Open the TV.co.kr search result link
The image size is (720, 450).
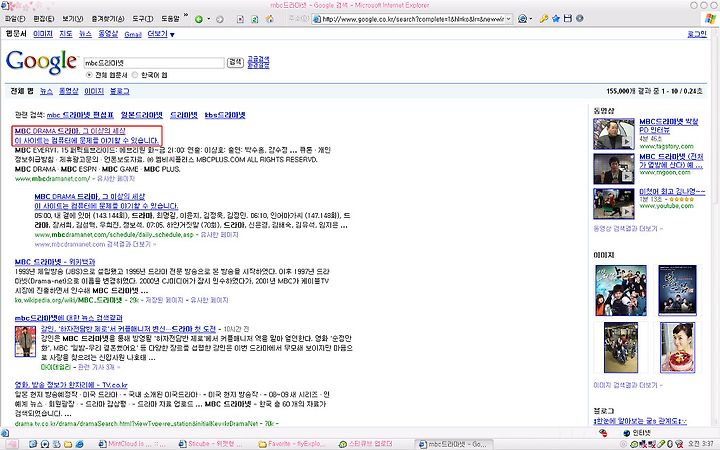(71, 385)
